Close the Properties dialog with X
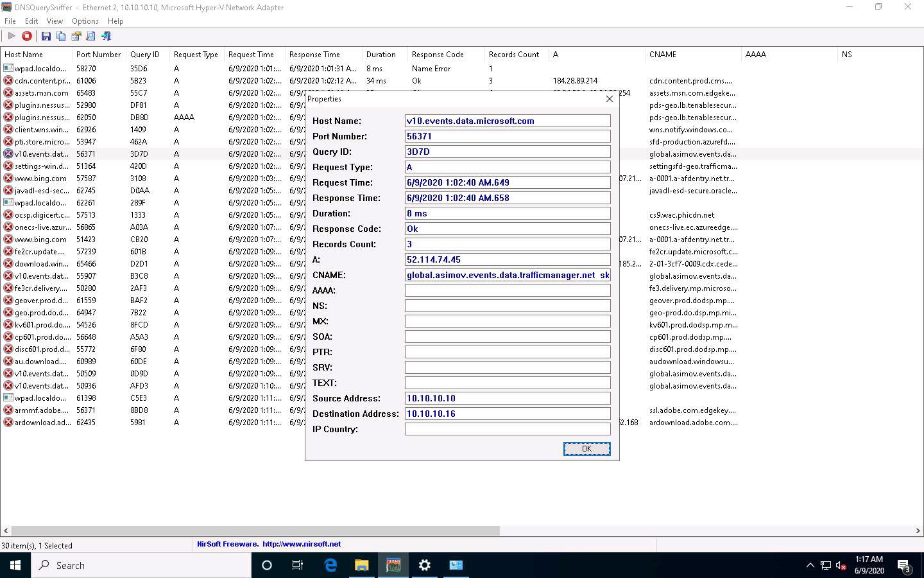Viewport: 924px width, 578px height. [610, 99]
